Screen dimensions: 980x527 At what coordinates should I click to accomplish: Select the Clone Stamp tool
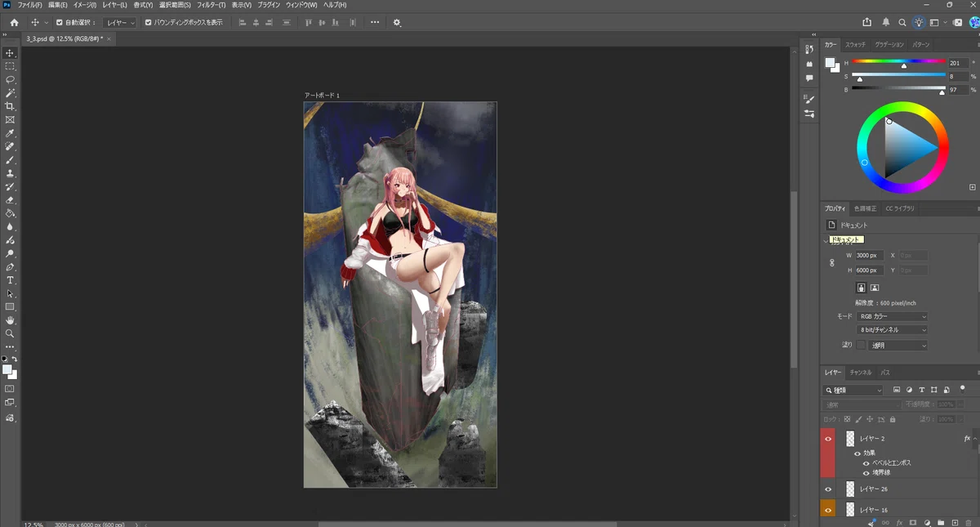tap(10, 173)
